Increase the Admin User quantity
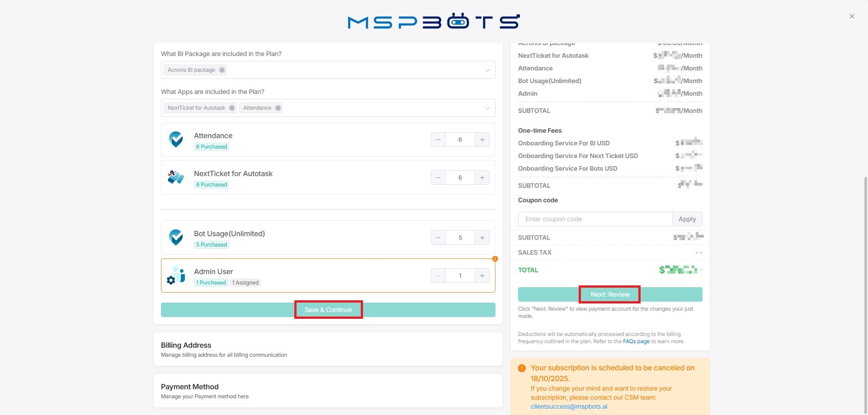The image size is (868, 415). tap(482, 275)
